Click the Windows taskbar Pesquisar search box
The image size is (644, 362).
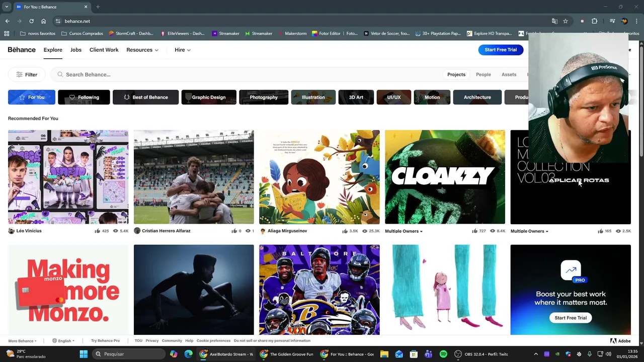129,354
